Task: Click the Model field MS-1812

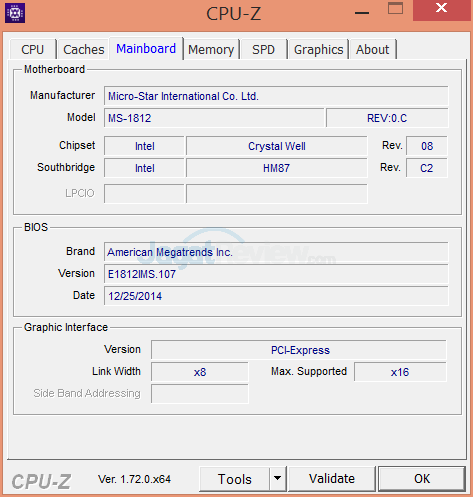Action: click(214, 118)
